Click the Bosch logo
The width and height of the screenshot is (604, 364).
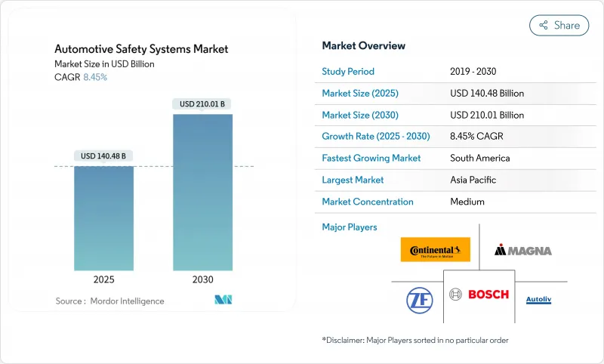coord(479,295)
